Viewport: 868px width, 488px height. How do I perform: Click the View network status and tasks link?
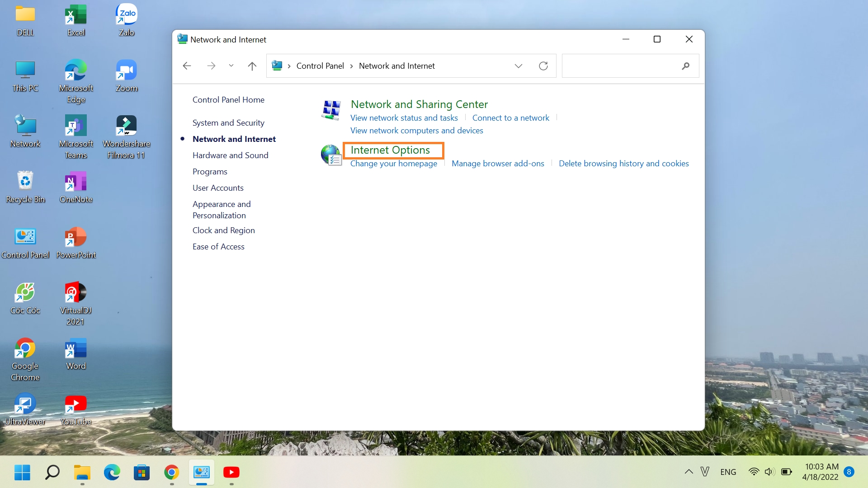pyautogui.click(x=404, y=118)
